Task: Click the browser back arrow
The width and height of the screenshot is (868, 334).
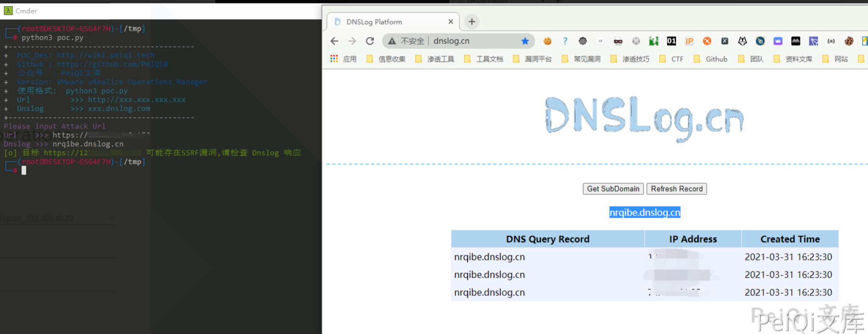Action: 334,41
